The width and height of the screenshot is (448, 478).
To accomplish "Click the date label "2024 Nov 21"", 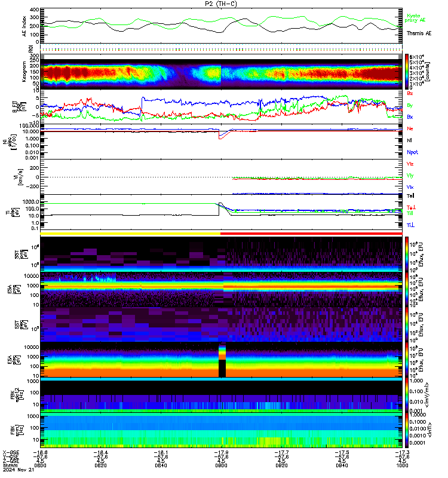I will point(19,470).
